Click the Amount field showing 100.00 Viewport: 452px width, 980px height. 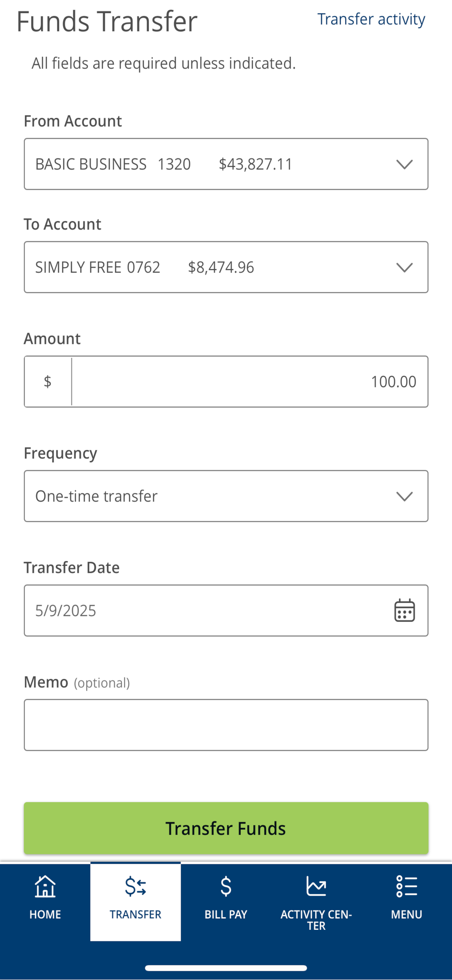click(x=250, y=382)
